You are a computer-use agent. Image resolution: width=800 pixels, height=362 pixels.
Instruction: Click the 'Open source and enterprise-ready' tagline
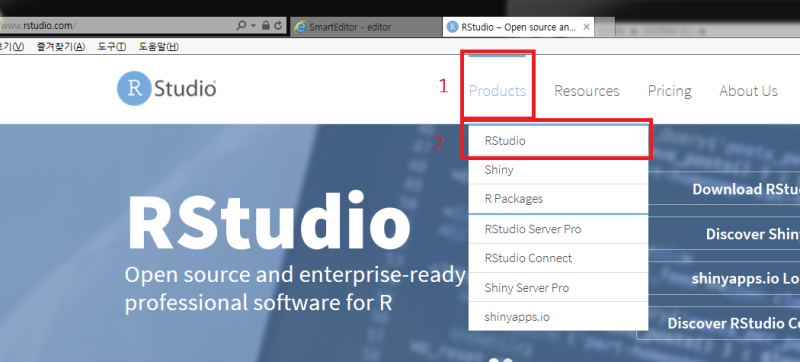click(295, 275)
